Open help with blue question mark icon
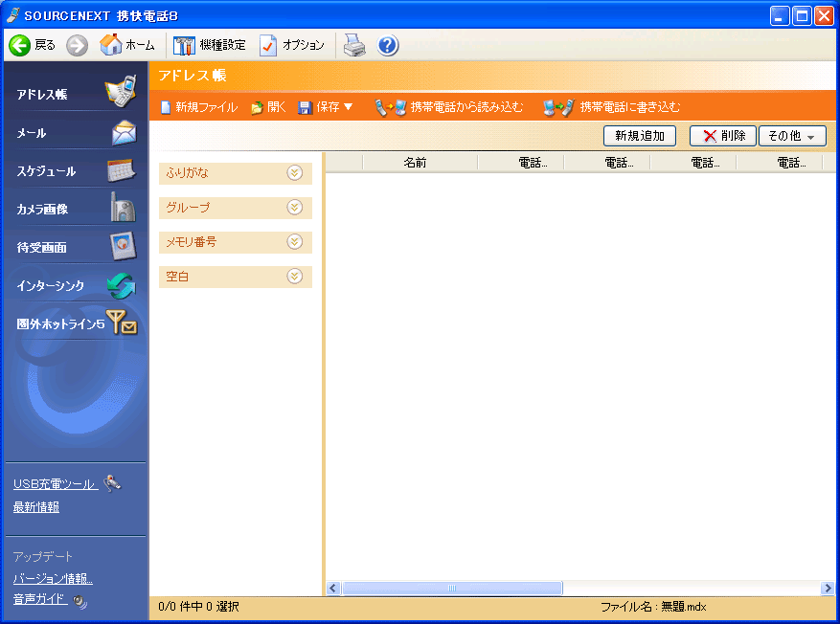840x624 pixels. pyautogui.click(x=387, y=46)
